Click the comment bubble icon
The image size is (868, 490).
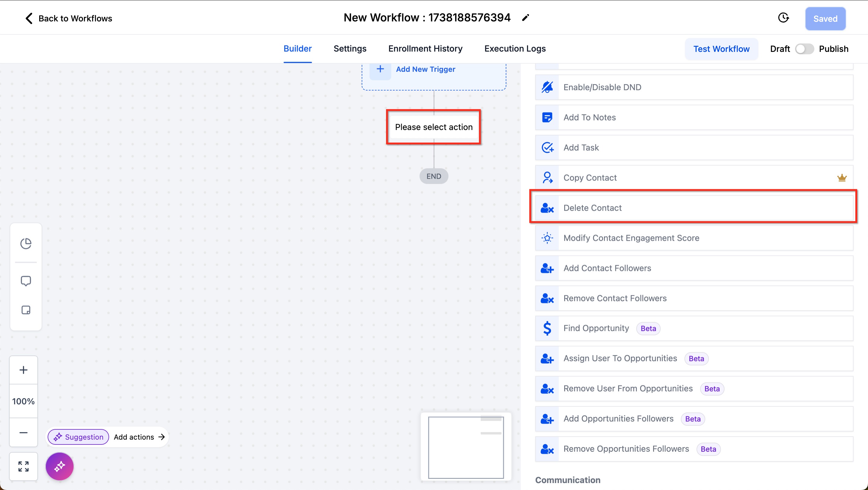(x=26, y=281)
